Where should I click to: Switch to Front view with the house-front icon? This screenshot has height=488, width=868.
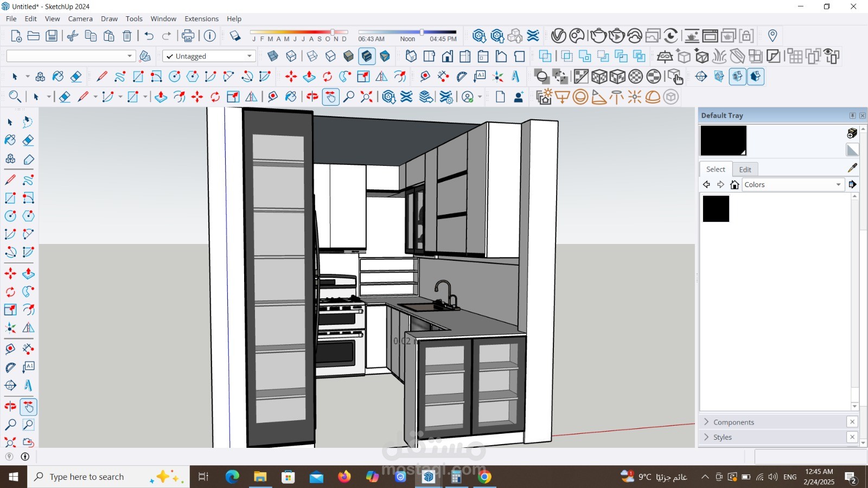click(448, 56)
